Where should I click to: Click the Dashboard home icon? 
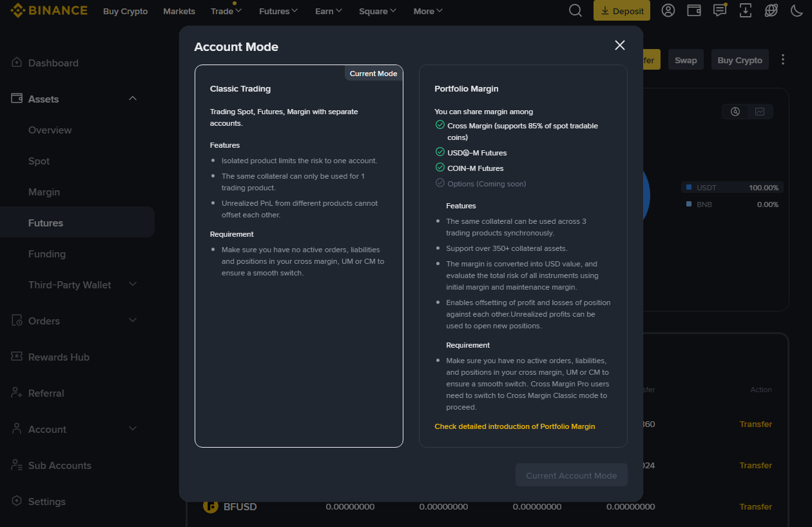[x=17, y=63]
